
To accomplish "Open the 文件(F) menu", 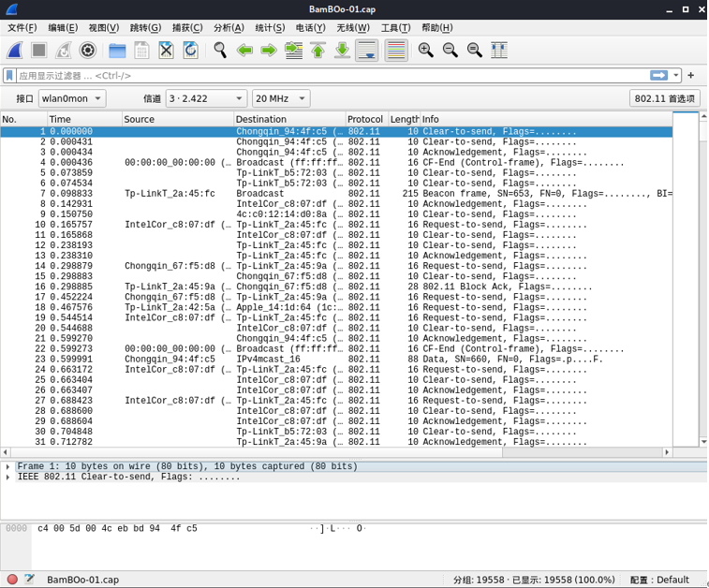I will pyautogui.click(x=22, y=27).
